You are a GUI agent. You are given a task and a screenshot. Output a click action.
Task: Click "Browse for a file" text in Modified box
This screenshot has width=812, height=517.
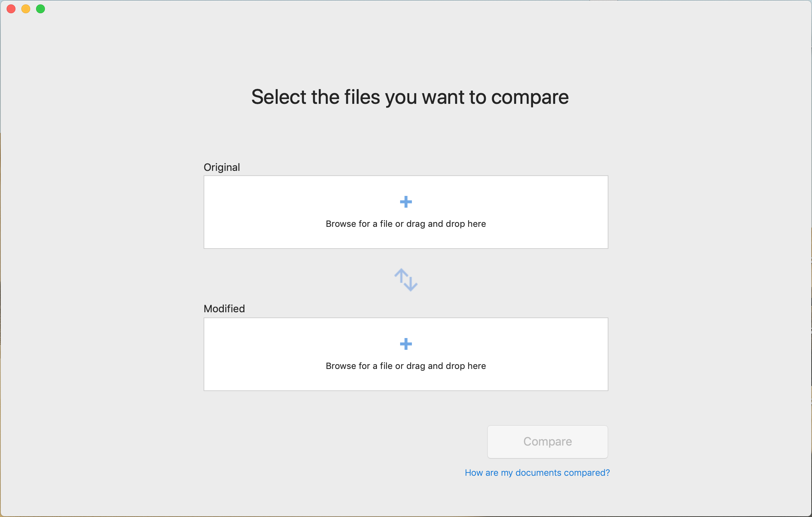click(x=359, y=366)
